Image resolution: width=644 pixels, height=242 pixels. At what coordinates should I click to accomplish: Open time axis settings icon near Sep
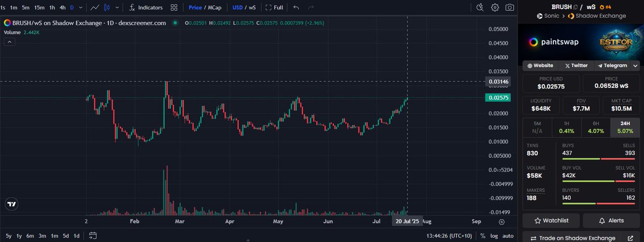pyautogui.click(x=501, y=221)
